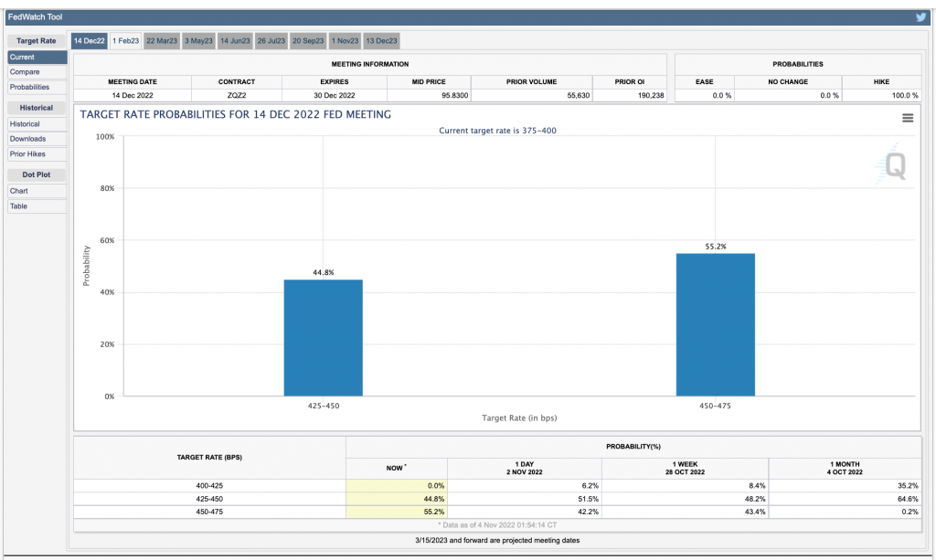Viewport: 936px width, 560px height.
Task: Open the 26 Jul23 meeting tab
Action: click(271, 41)
